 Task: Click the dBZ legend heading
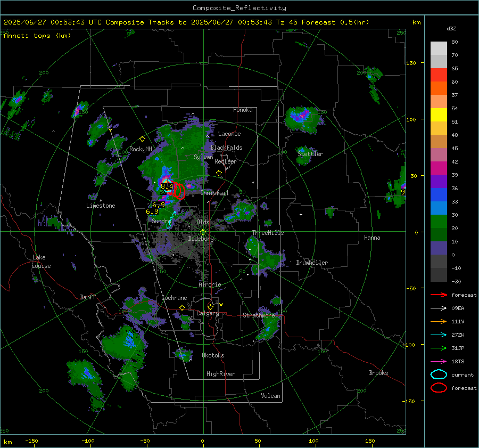(451, 29)
